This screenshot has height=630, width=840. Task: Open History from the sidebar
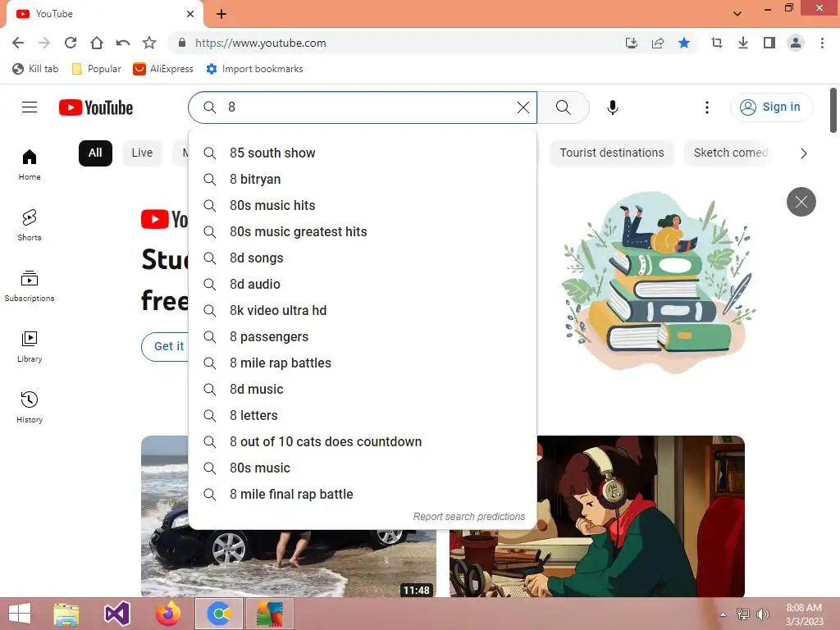point(30,407)
